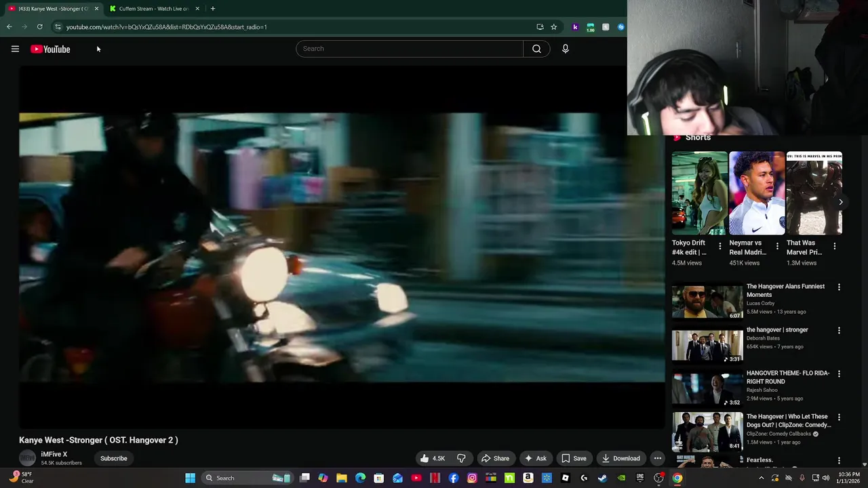
Task: Play HANGOVER THEME- FLO RIDA- RIGHT ROUND
Action: click(x=788, y=378)
